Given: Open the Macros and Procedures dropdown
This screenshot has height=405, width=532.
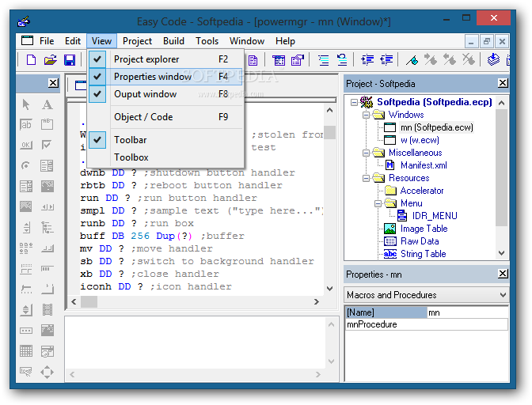Looking at the screenshot, I should coord(503,295).
